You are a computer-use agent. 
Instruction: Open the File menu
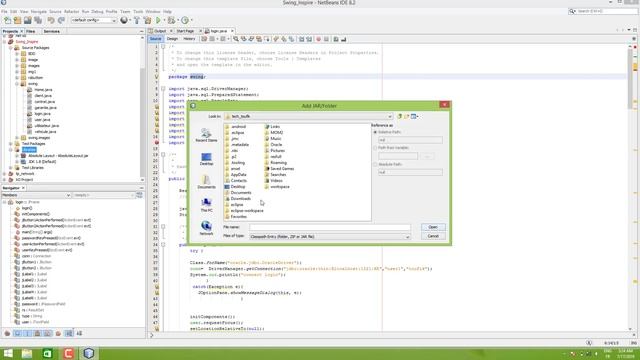tap(4, 11)
